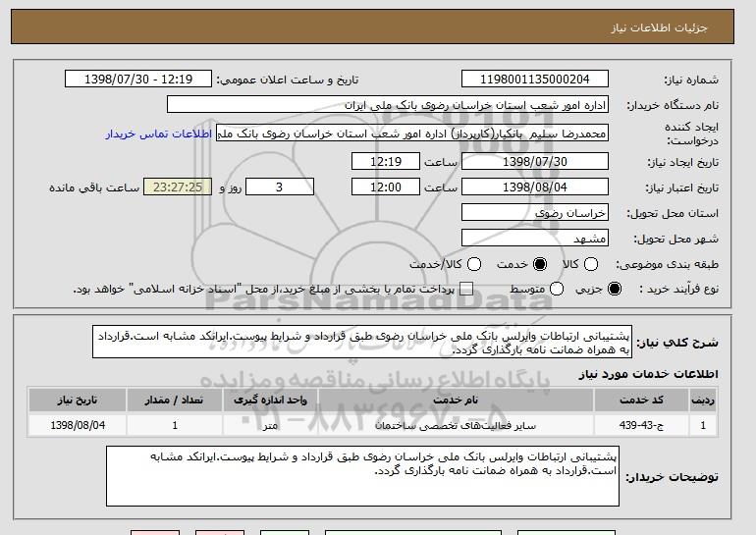Screen dimensions: 756x535
Task: Click the announcement date field 1398/07/30 - 12:19
Action: click(x=138, y=80)
